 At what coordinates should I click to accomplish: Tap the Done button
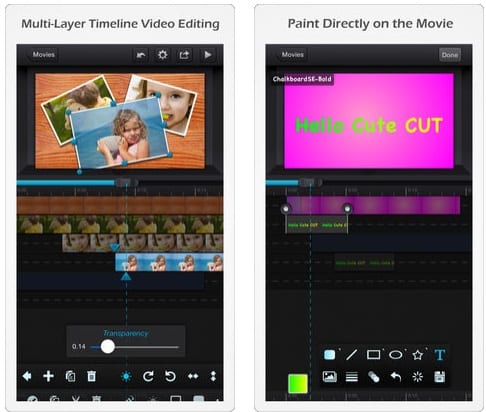pos(450,55)
